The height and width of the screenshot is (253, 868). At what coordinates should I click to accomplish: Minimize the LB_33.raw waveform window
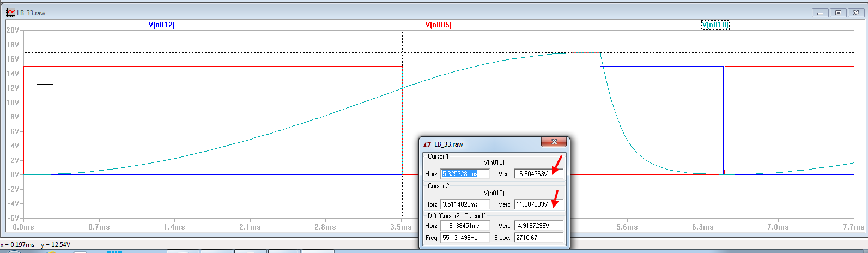820,13
